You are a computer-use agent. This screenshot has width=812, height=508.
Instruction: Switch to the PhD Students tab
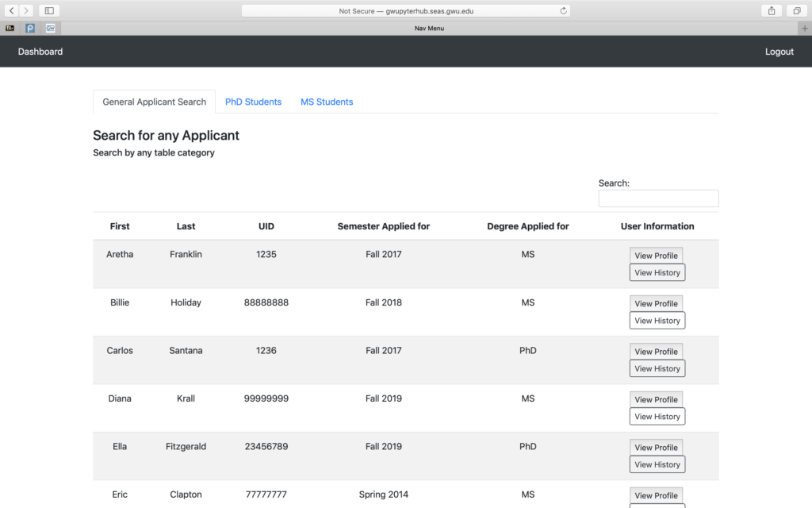click(253, 102)
